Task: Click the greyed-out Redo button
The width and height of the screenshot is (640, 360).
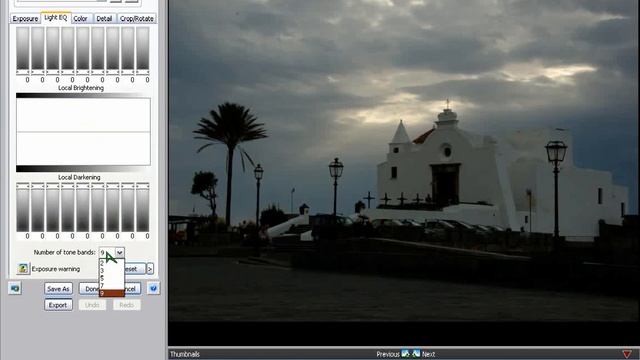Action: tap(127, 305)
